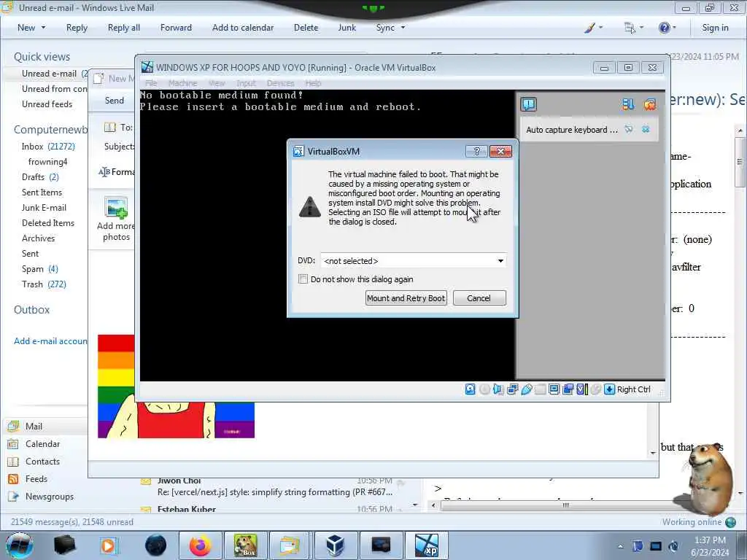This screenshot has height=560, width=747.
Task: Click the taskbar clock showing 1:37 PM
Action: [x=710, y=546]
